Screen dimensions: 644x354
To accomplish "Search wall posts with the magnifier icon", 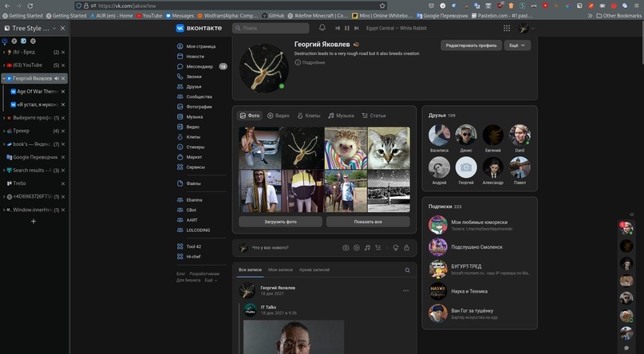I will (x=407, y=270).
